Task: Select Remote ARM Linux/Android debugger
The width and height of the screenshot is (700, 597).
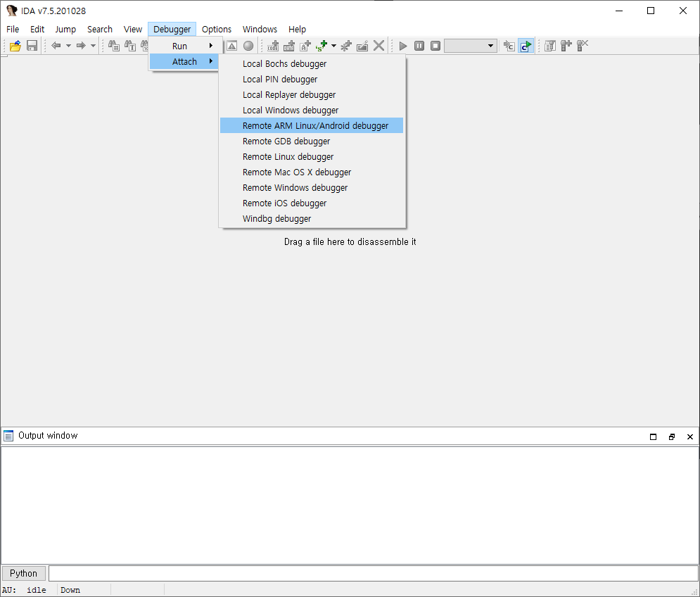Action: click(x=312, y=125)
